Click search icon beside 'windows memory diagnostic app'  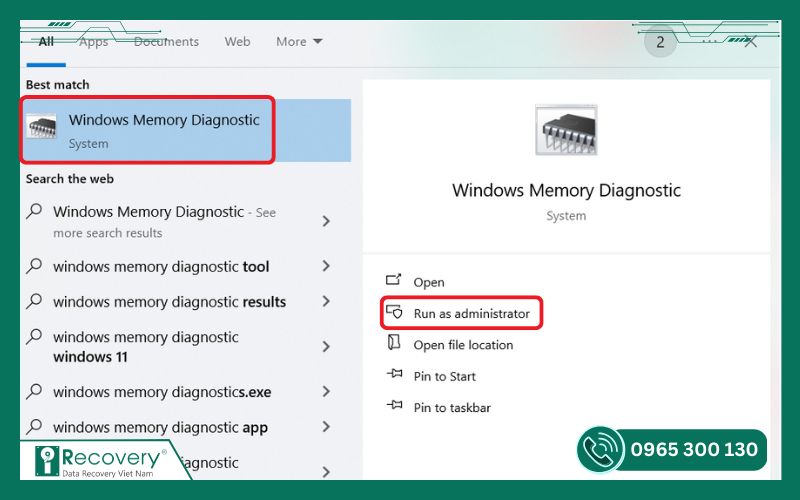tap(34, 426)
